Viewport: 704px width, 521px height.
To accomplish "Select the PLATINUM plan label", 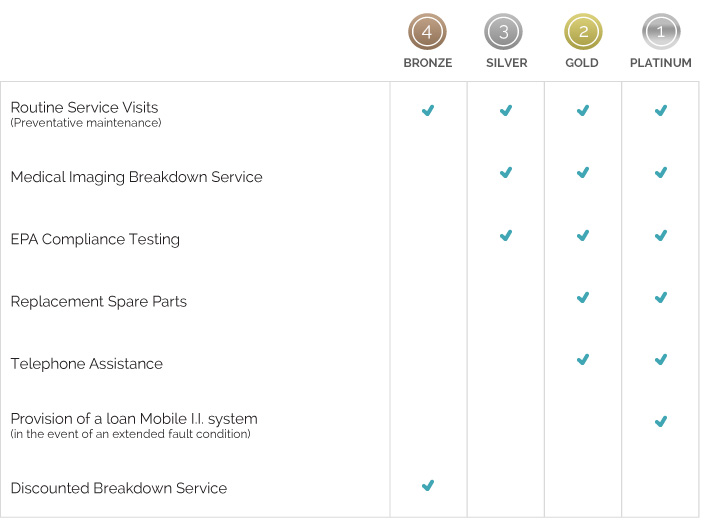I will pyautogui.click(x=660, y=62).
